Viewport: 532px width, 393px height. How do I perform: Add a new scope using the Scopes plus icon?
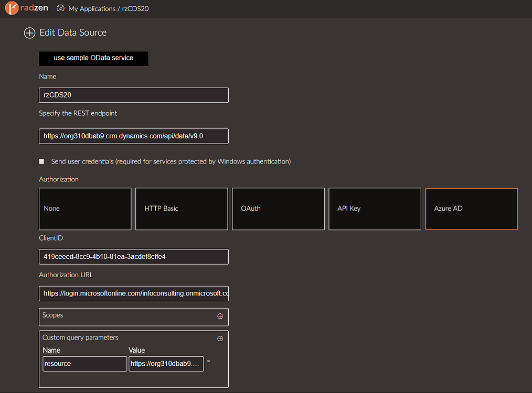[x=220, y=316]
